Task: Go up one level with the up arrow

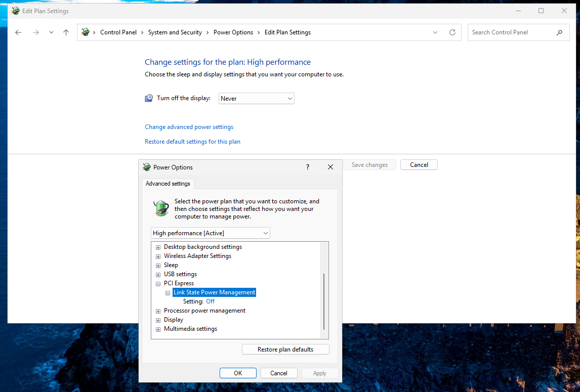Action: click(66, 32)
